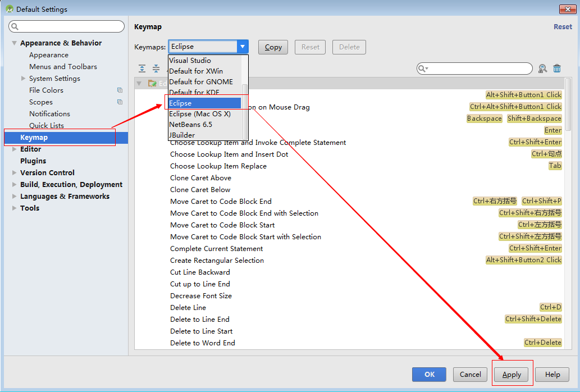
Task: Expand the System Settings tree node
Action: [24, 79]
